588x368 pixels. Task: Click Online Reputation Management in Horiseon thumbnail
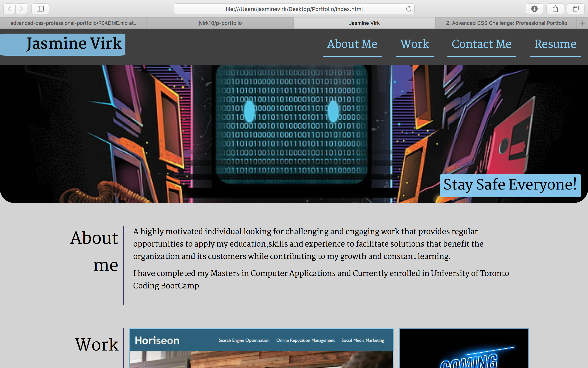click(x=305, y=340)
